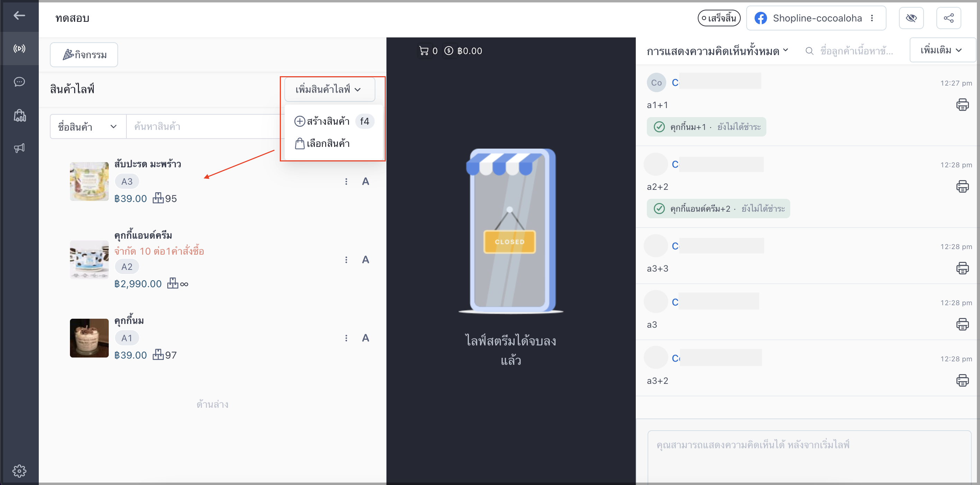The image size is (980, 485).
Task: Open the ชื่อสินค้า filter dropdown
Action: pos(88,126)
